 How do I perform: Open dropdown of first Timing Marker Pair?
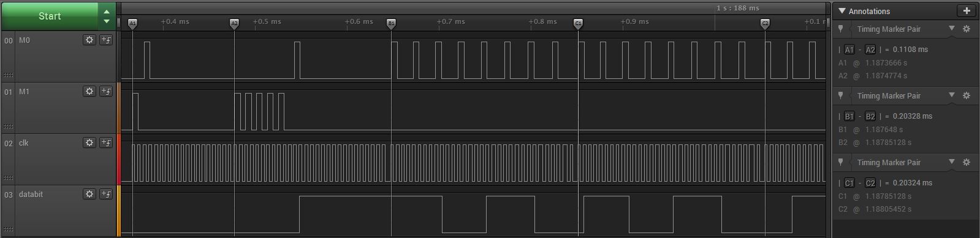point(952,29)
